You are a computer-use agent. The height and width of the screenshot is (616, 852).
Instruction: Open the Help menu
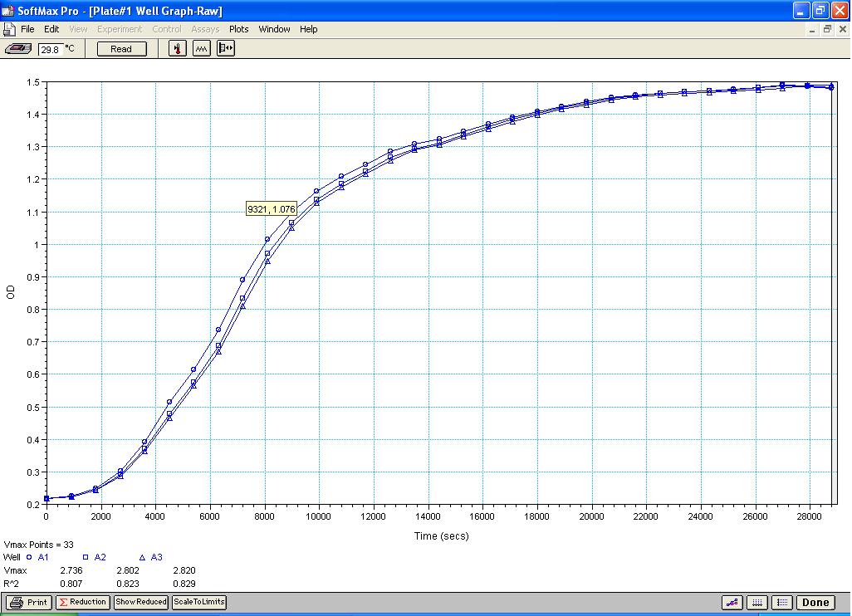pyautogui.click(x=308, y=29)
